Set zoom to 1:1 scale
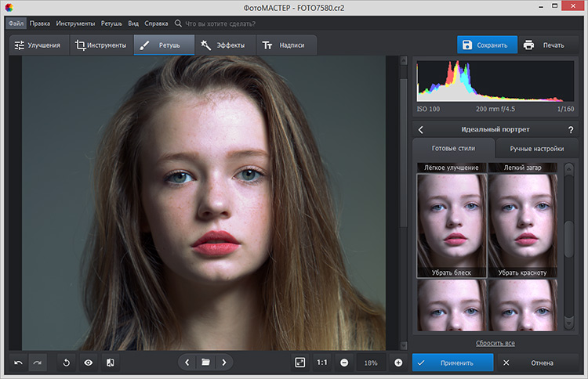 [x=322, y=363]
